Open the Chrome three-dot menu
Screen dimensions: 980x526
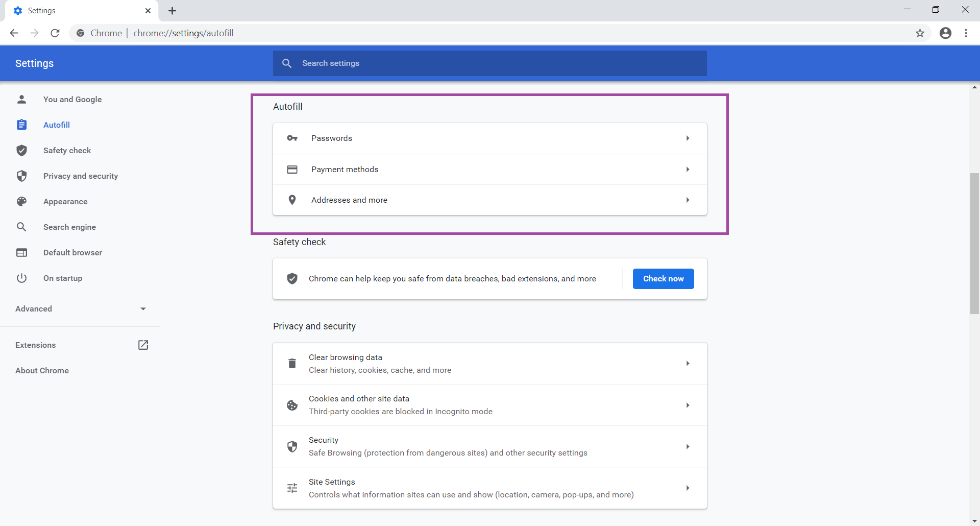966,33
